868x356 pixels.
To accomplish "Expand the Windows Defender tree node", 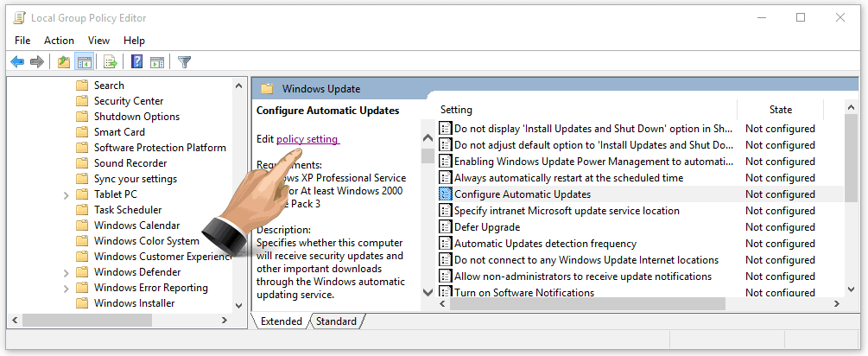I will pyautogui.click(x=67, y=272).
